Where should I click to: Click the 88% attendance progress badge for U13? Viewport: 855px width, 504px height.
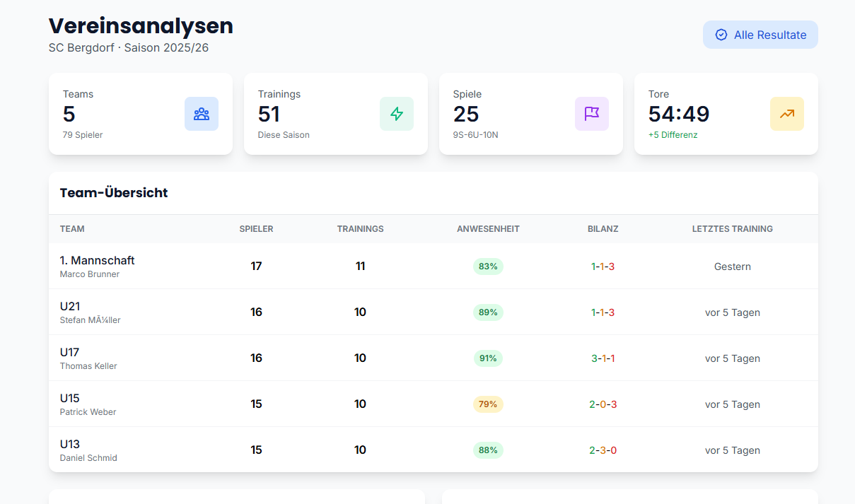488,450
